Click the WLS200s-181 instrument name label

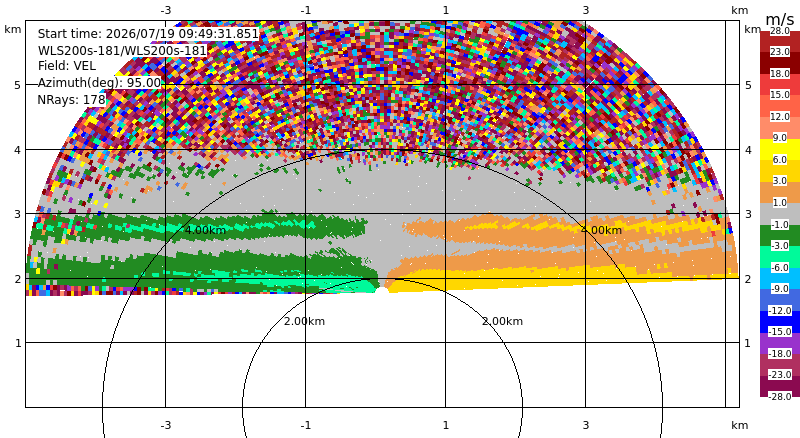pyautogui.click(x=122, y=51)
